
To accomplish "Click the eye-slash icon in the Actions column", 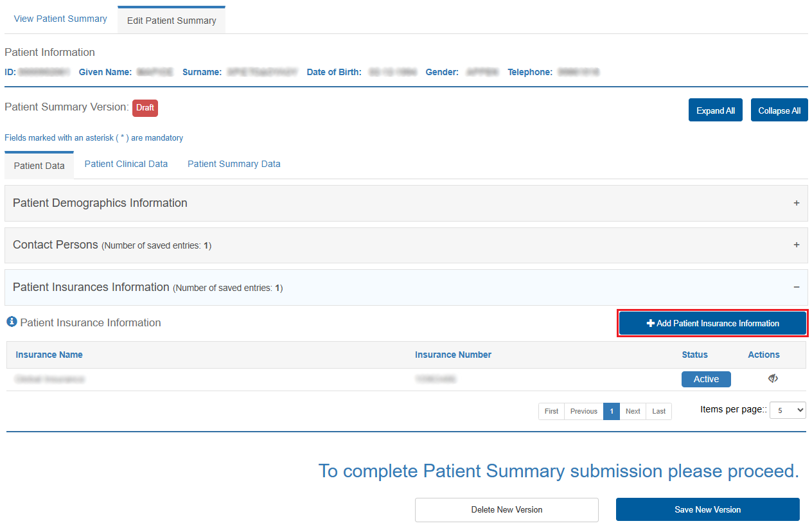I will pyautogui.click(x=773, y=379).
